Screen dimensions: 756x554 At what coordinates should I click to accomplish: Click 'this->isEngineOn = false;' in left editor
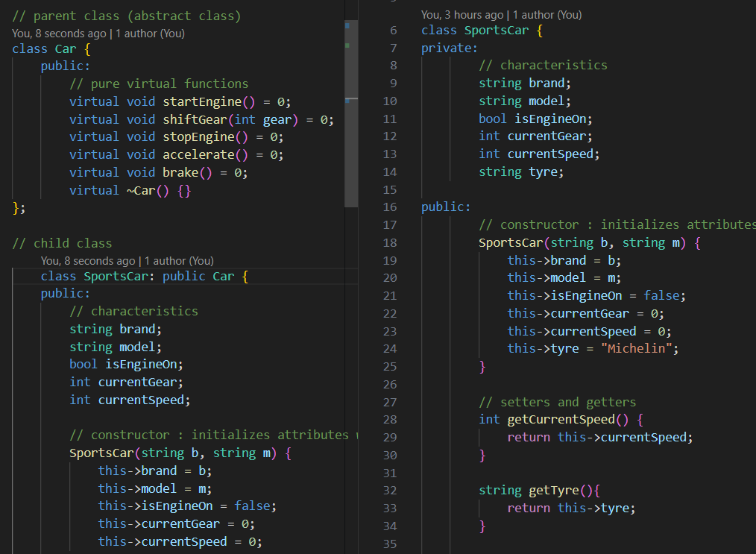coord(187,506)
